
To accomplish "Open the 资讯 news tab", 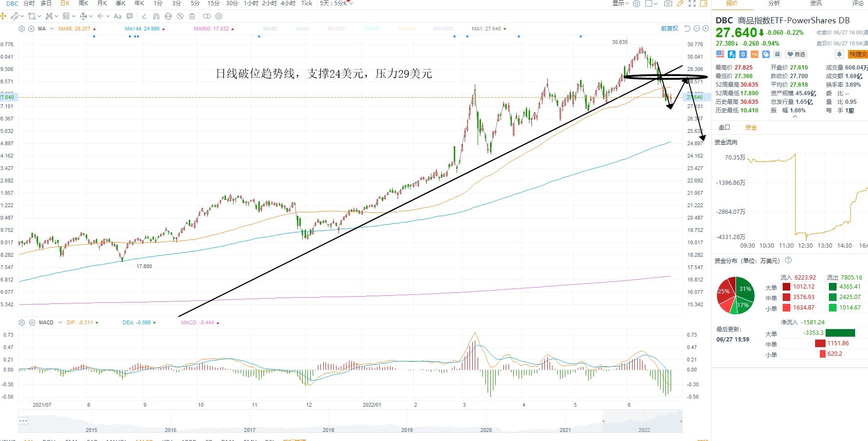I will pyautogui.click(x=816, y=3).
